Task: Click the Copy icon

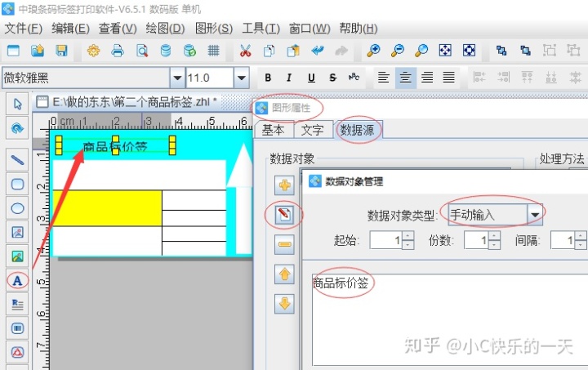Action: click(269, 51)
